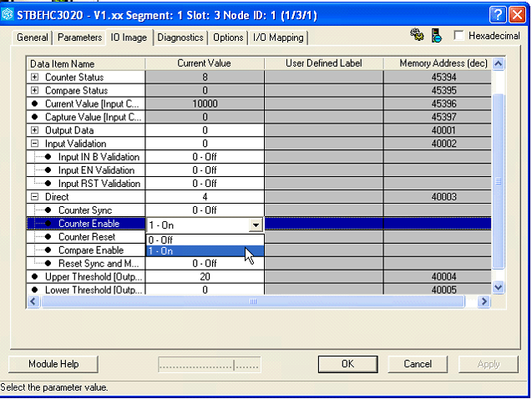This screenshot has width=532, height=399.
Task: Switch to the General tab
Action: [x=33, y=38]
